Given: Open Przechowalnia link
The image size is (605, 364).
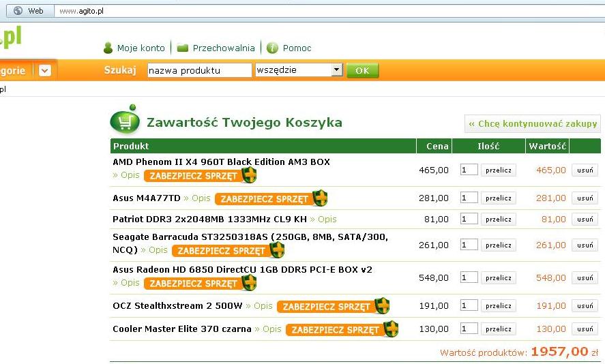Looking at the screenshot, I should coord(224,48).
